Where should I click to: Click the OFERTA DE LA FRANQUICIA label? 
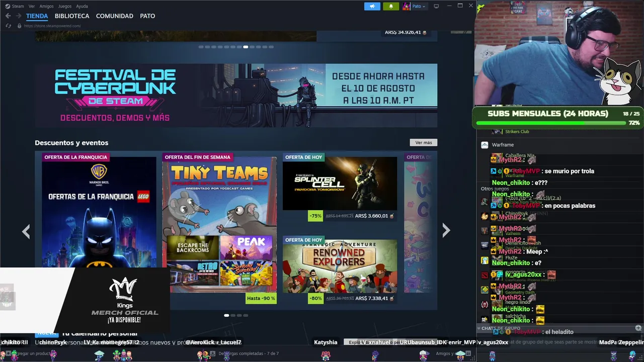point(76,157)
